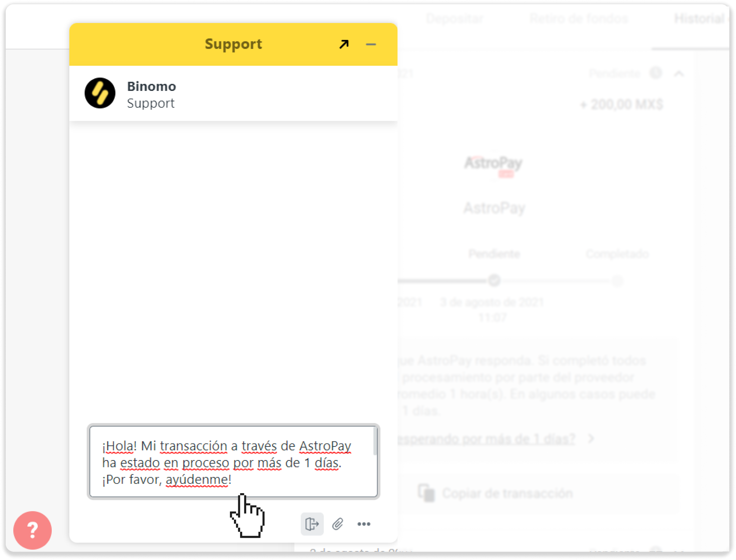Expand the waiting-more-than-1-day arrow
Viewport: 736px width, 560px height.
tap(591, 439)
